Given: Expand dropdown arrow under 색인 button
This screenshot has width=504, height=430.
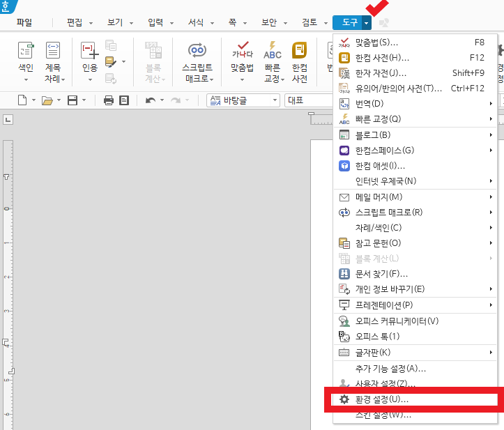Looking at the screenshot, I should coord(26,79).
